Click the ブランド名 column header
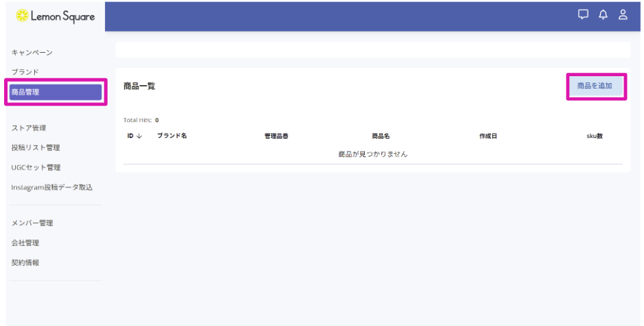 click(x=171, y=136)
